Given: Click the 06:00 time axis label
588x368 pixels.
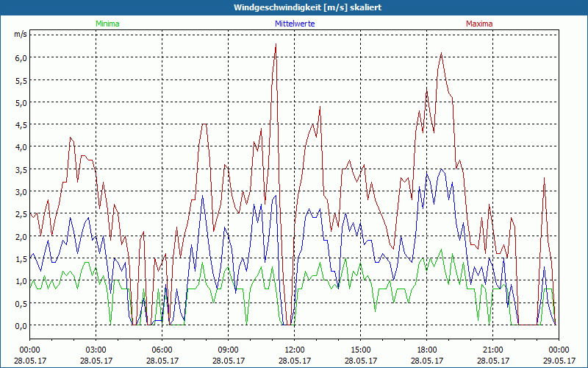Looking at the screenshot, I should tap(162, 350).
